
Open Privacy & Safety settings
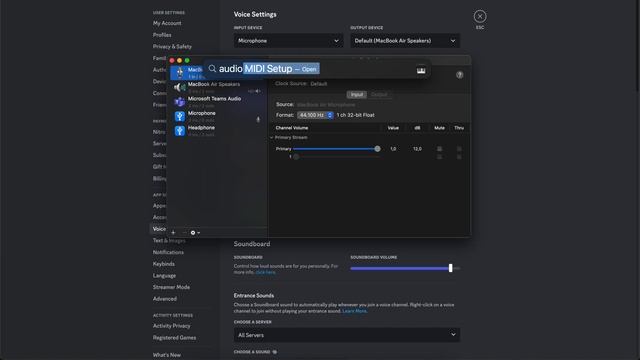tap(172, 47)
